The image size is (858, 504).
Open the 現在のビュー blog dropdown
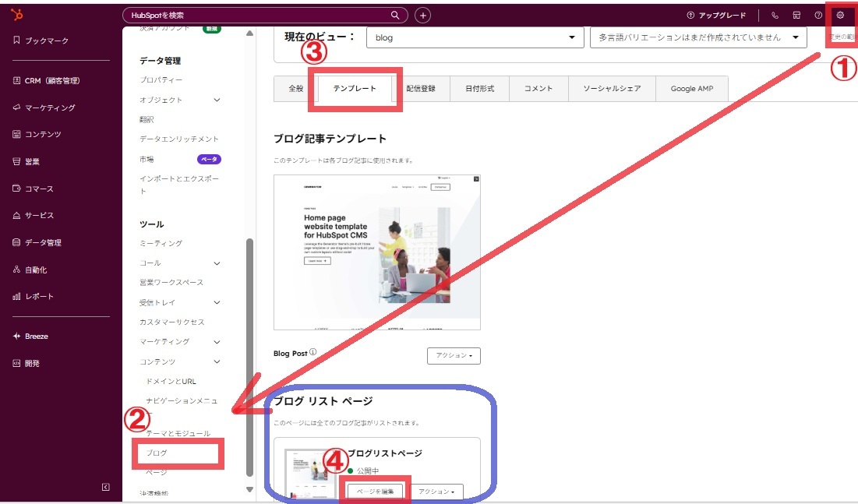click(475, 37)
